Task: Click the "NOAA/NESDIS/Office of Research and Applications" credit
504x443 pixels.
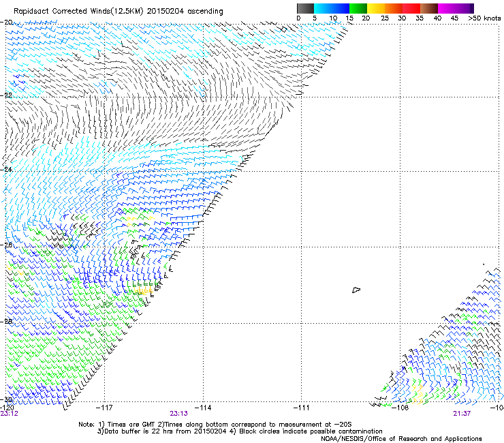Action: tap(401, 439)
